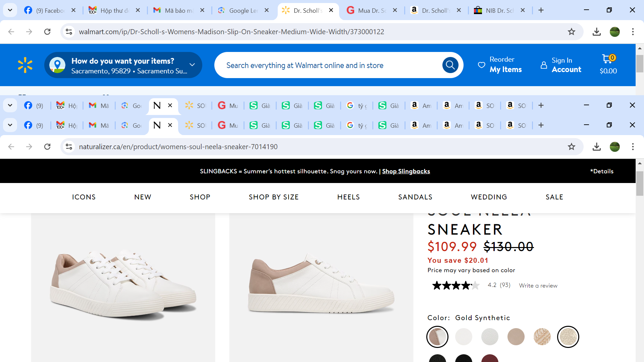The height and width of the screenshot is (362, 644).
Task: Click the Shop Slingbacks link
Action: tap(406, 171)
